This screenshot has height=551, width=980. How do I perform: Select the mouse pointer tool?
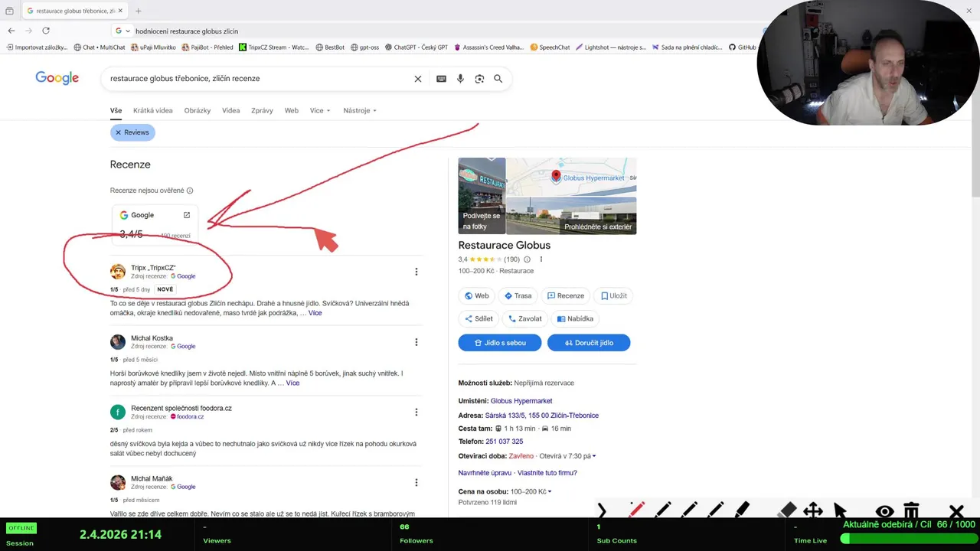click(840, 511)
